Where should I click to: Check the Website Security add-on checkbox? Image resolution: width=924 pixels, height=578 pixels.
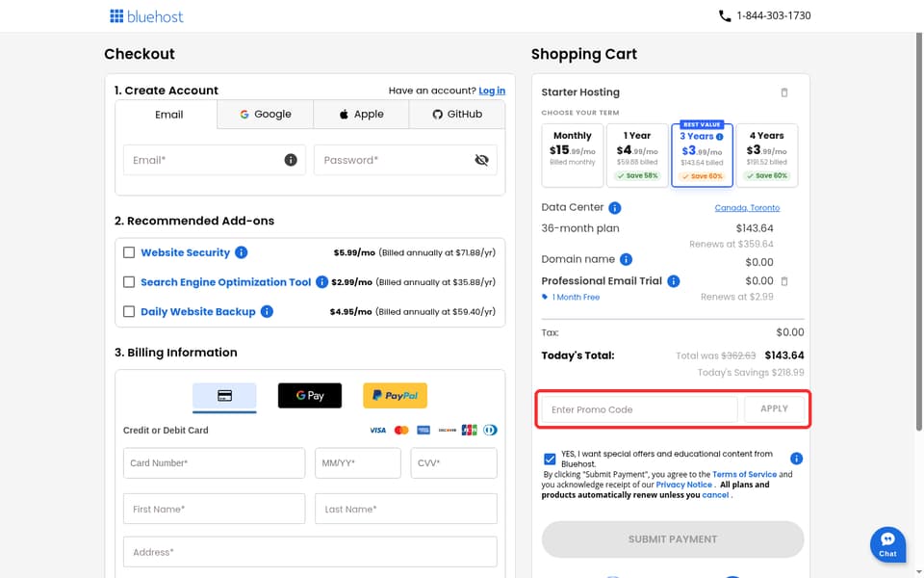click(129, 252)
